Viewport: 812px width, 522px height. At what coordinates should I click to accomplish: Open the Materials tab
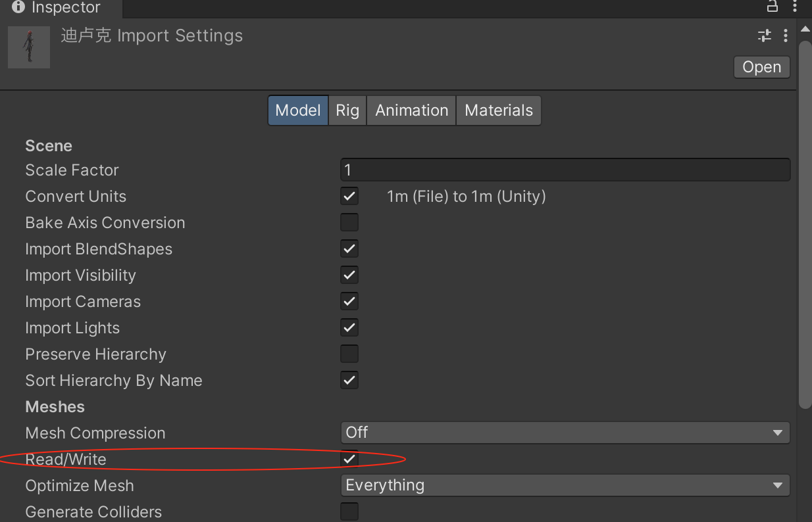(x=499, y=110)
